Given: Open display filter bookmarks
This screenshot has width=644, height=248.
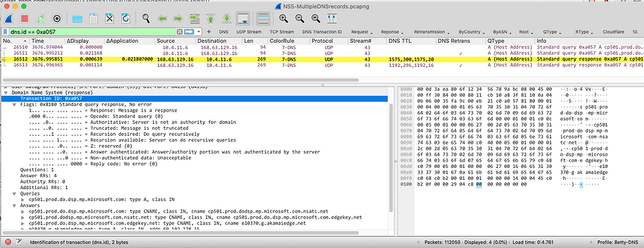Looking at the screenshot, I should [5, 31].
